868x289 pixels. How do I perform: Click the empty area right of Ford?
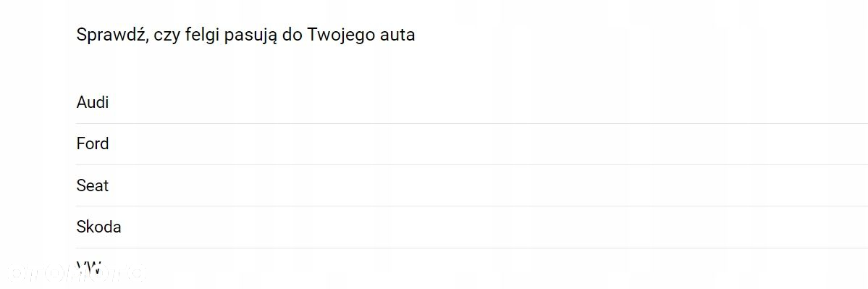click(488, 144)
